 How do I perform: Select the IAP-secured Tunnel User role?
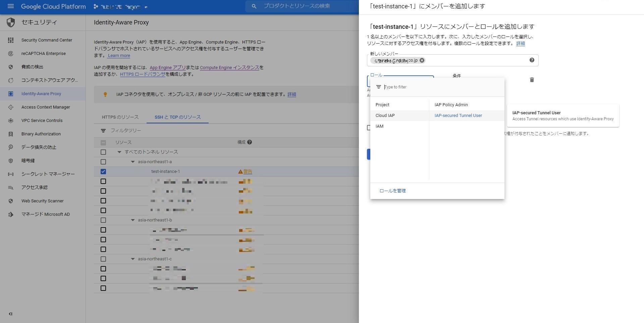coord(458,116)
